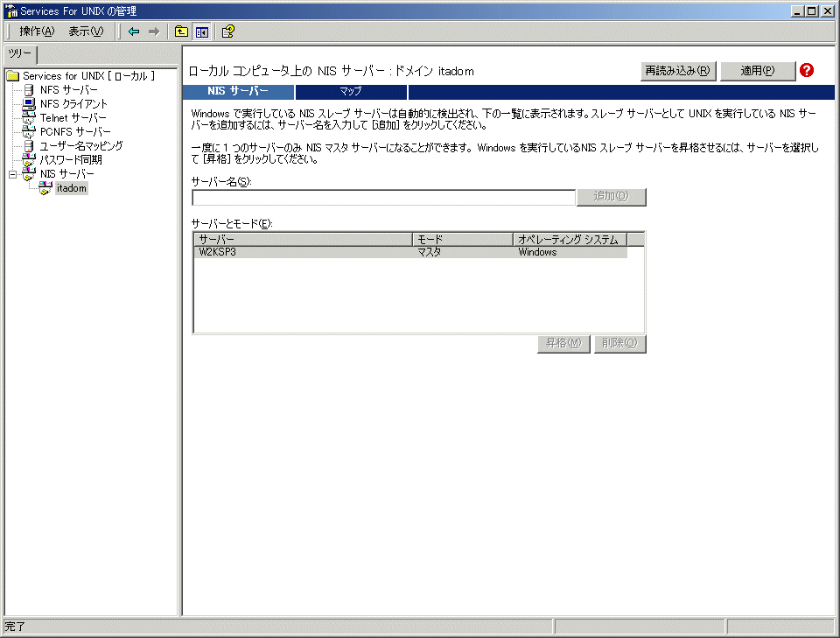The image size is (840, 638).
Task: Click the NIS サーバー tree icon
Action: click(x=29, y=173)
